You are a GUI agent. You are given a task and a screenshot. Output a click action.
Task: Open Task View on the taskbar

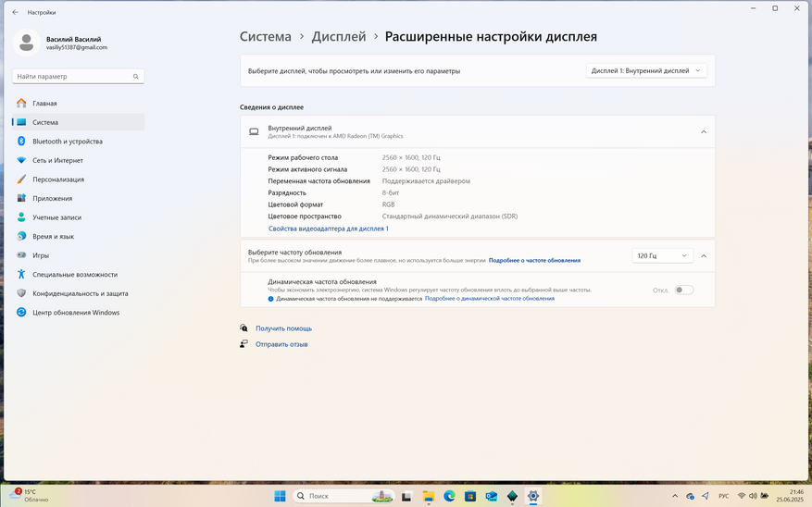click(x=406, y=496)
